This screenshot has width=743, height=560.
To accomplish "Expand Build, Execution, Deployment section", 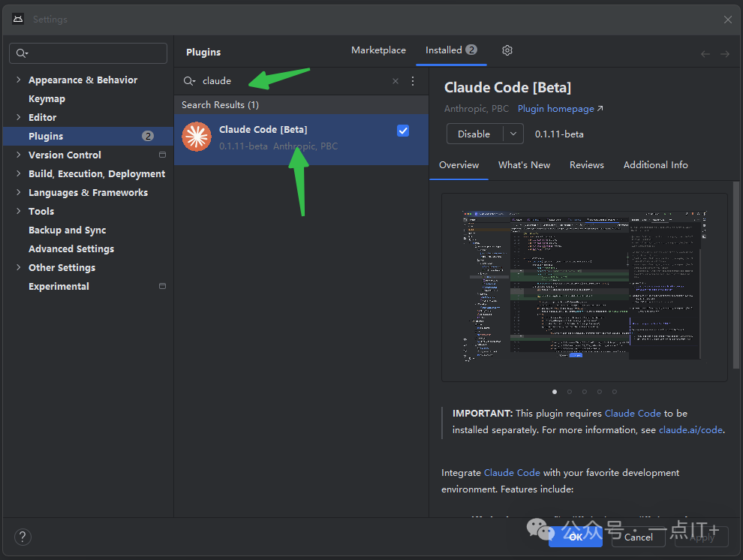I will pyautogui.click(x=19, y=173).
